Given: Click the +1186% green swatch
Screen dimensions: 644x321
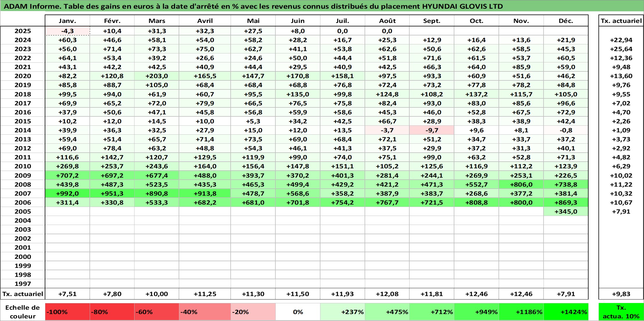Looking at the screenshot, I should [521, 312].
